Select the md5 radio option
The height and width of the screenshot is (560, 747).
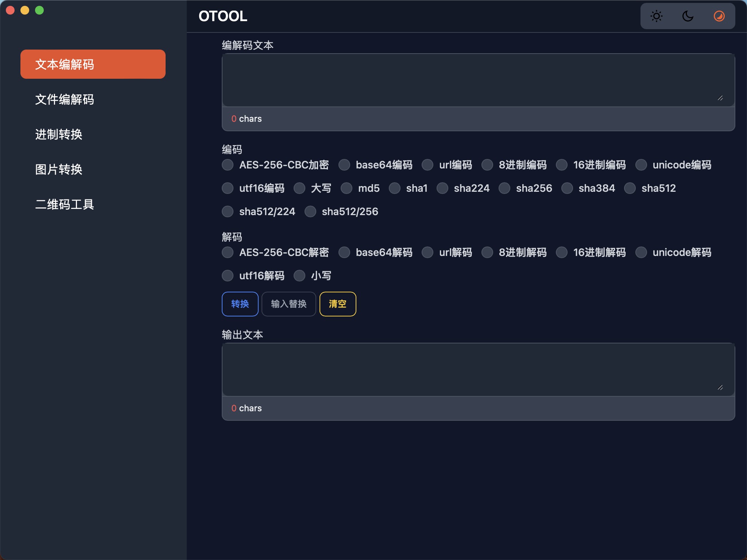coord(347,188)
